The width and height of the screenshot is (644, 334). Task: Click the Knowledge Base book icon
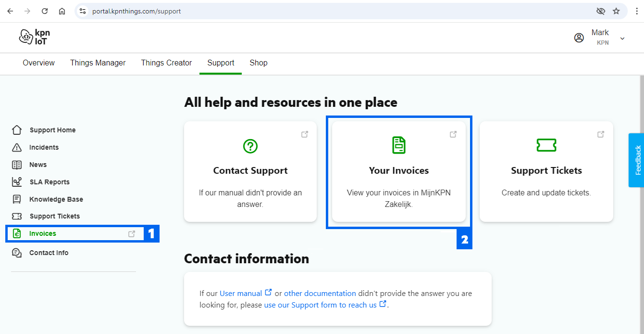[x=17, y=199]
